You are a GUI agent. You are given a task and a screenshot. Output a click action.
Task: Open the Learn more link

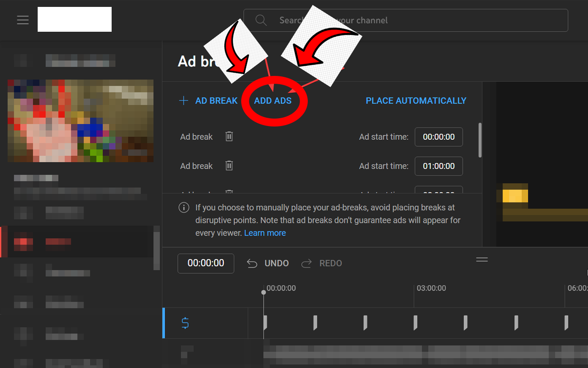265,233
